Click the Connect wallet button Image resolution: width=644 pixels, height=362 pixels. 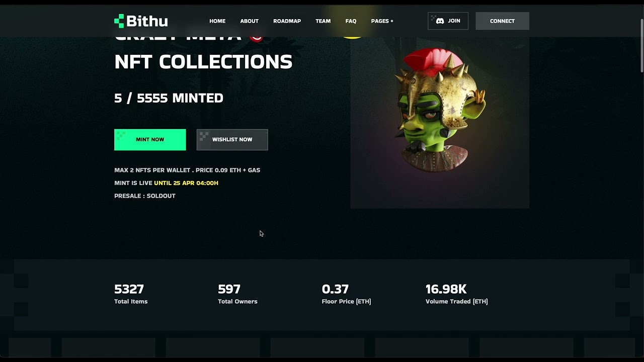coord(502,21)
